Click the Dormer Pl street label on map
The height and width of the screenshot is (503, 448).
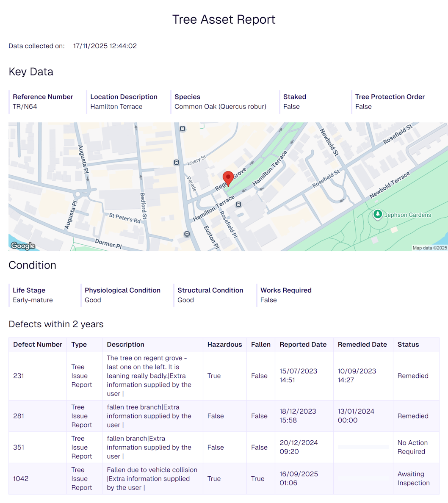(108, 243)
